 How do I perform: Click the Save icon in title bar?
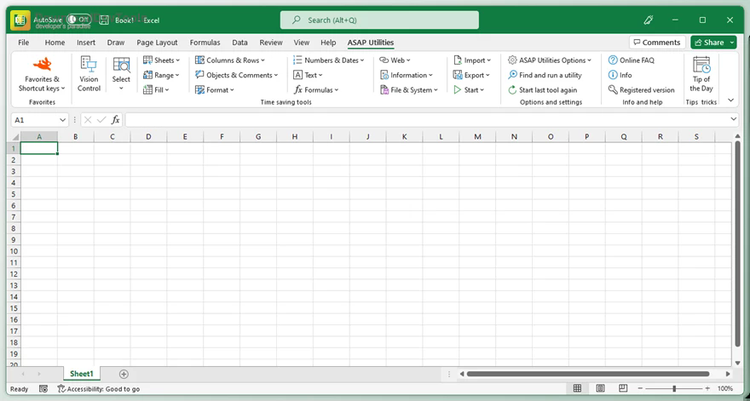pyautogui.click(x=104, y=20)
